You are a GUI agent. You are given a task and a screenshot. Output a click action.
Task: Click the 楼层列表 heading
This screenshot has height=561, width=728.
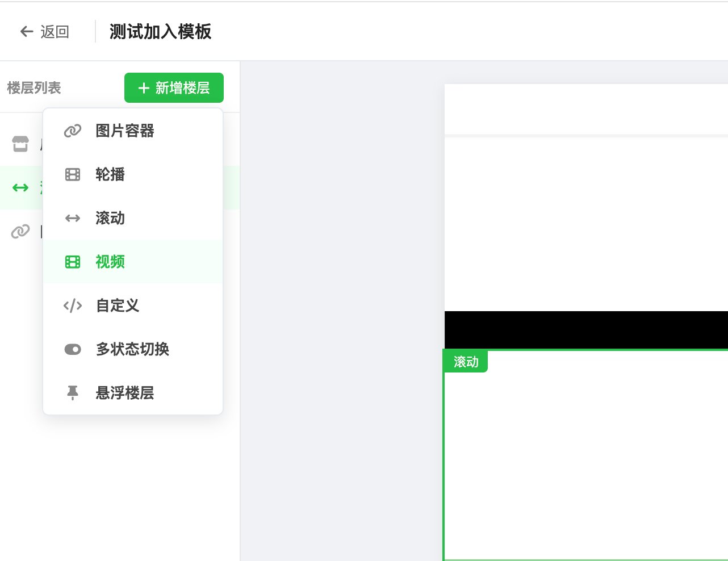(x=34, y=88)
